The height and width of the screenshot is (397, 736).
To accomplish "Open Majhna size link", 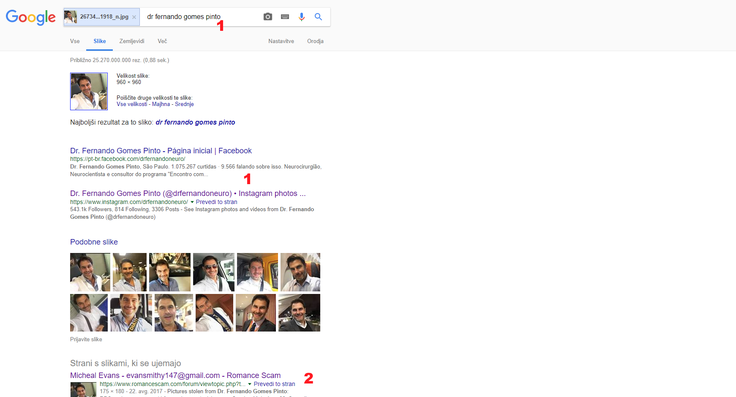I will [161, 104].
